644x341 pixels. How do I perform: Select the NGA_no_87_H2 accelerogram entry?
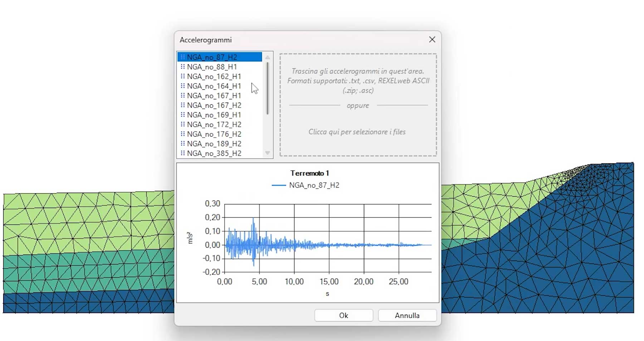click(212, 57)
